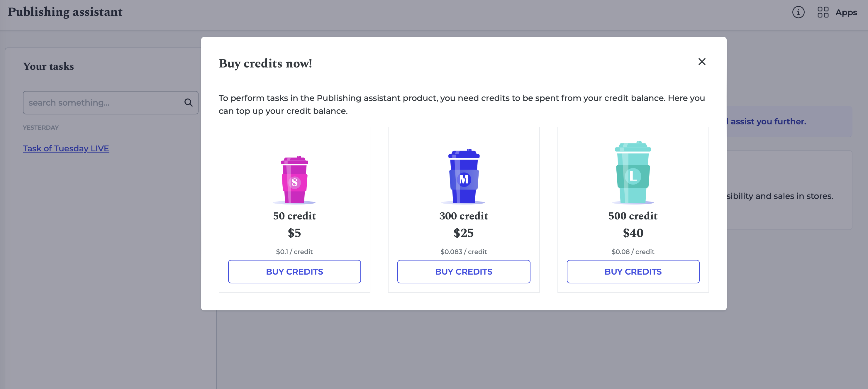Screen dimensions: 868x389
Task: Open the Task of Tuesday LIVE entry
Action: 66,148
